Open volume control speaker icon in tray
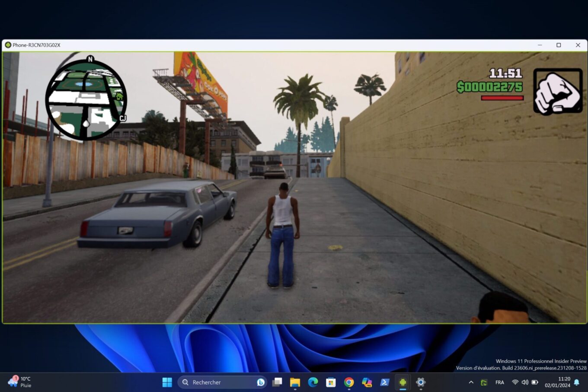The image size is (588, 392). pos(525,382)
